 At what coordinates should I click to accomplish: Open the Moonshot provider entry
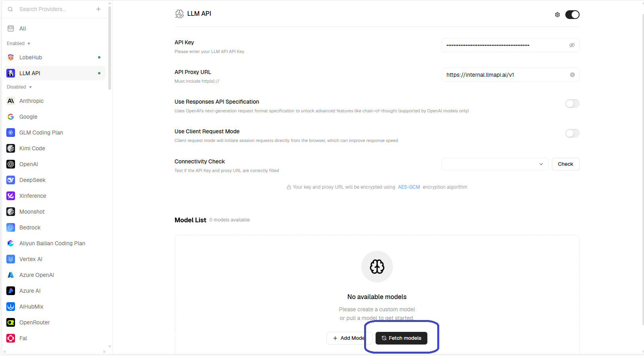(x=55, y=212)
